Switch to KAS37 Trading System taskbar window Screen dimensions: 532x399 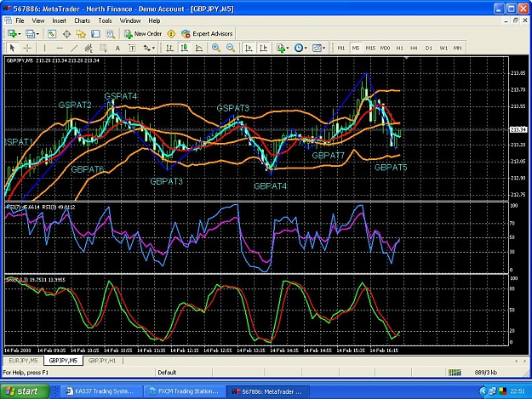tap(100, 391)
